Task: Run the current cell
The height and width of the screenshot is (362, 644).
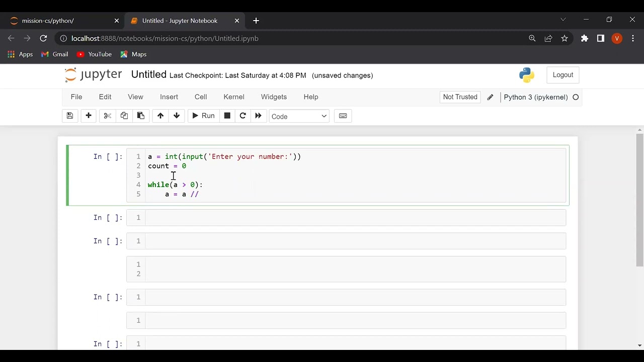Action: click(203, 116)
